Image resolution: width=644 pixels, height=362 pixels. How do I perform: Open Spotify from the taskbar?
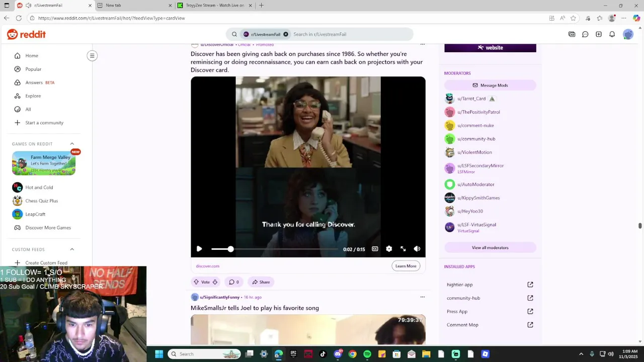[367, 354]
